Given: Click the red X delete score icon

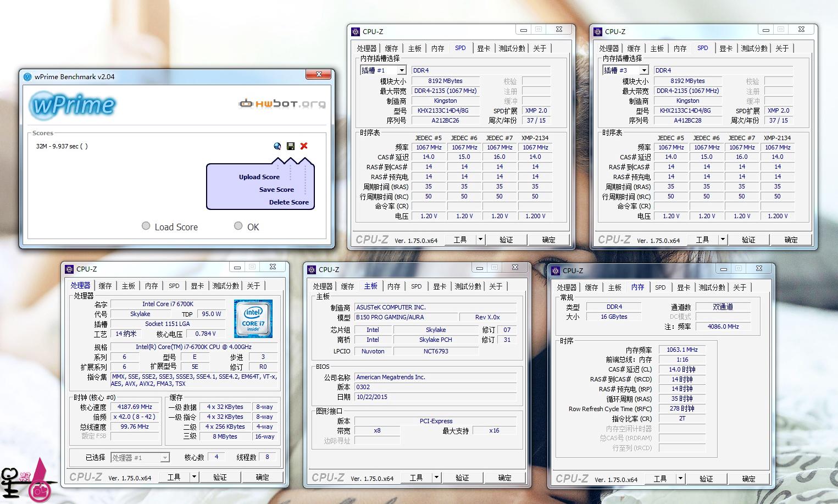Looking at the screenshot, I should click(x=304, y=146).
